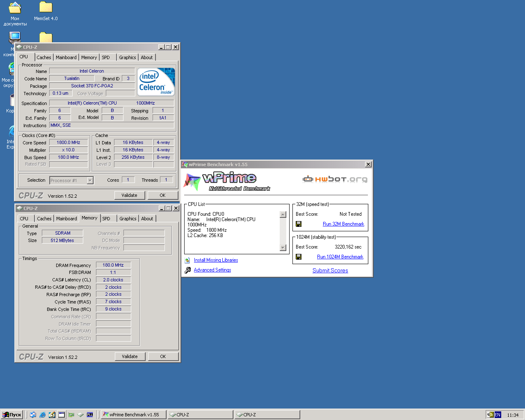Image resolution: width=525 pixels, height=420 pixels.
Task: Click the wrench icon beside Advanced Settings
Action: pyautogui.click(x=187, y=270)
